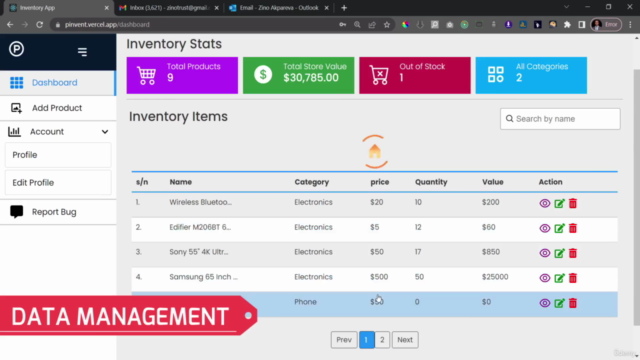Viewport: 640px width, 360px height.
Task: Click the Out of Stock cart icon
Action: pyautogui.click(x=379, y=75)
